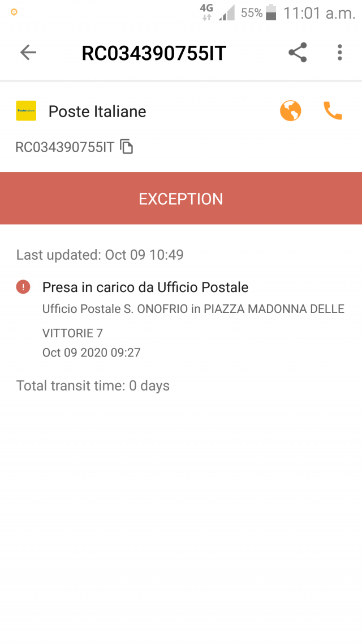This screenshot has width=362, height=644.
Task: Tap the battery indicator in status bar
Action: (x=271, y=12)
